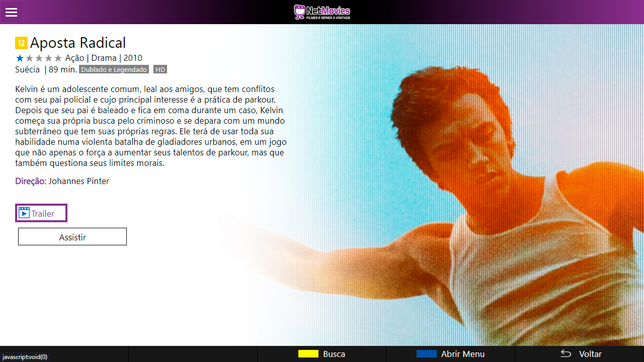The height and width of the screenshot is (362, 644).
Task: Open Busca from the bottom bar
Action: point(334,354)
